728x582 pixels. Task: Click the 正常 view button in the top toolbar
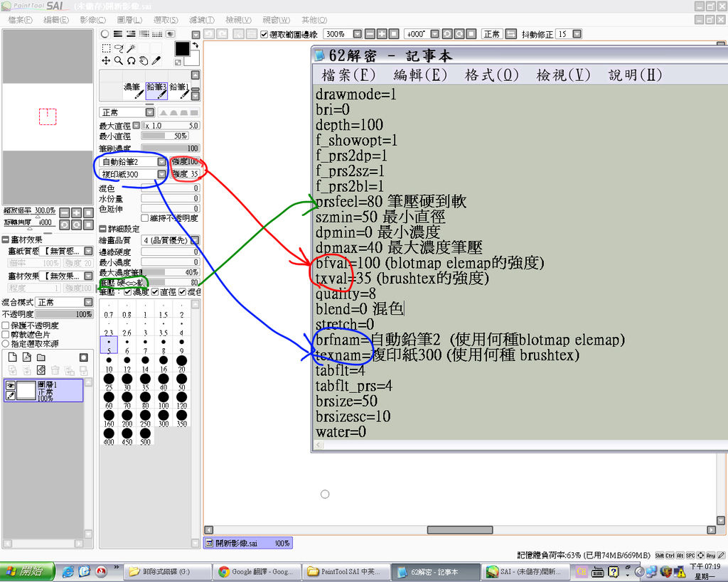pos(492,34)
